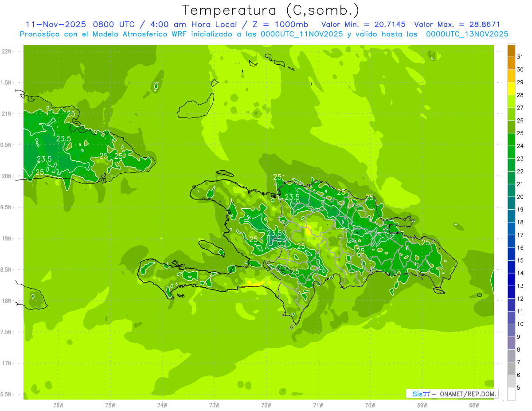This screenshot has width=532, height=411.
Task: Click the '21N' latitude axis label
Action: click(7, 114)
